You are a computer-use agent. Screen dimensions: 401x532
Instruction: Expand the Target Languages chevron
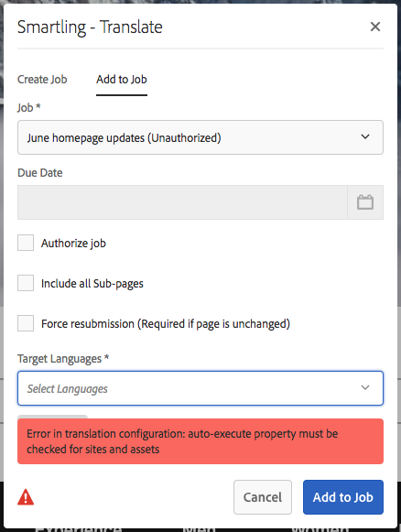[365, 387]
